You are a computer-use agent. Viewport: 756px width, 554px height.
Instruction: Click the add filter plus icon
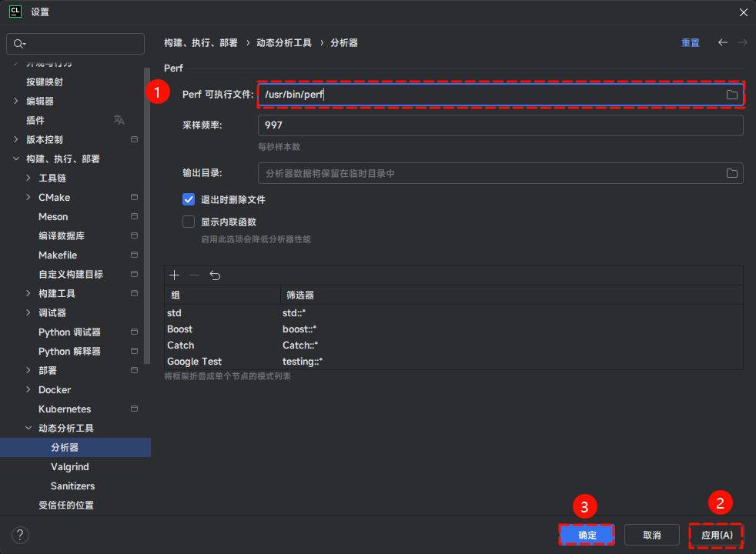(175, 275)
